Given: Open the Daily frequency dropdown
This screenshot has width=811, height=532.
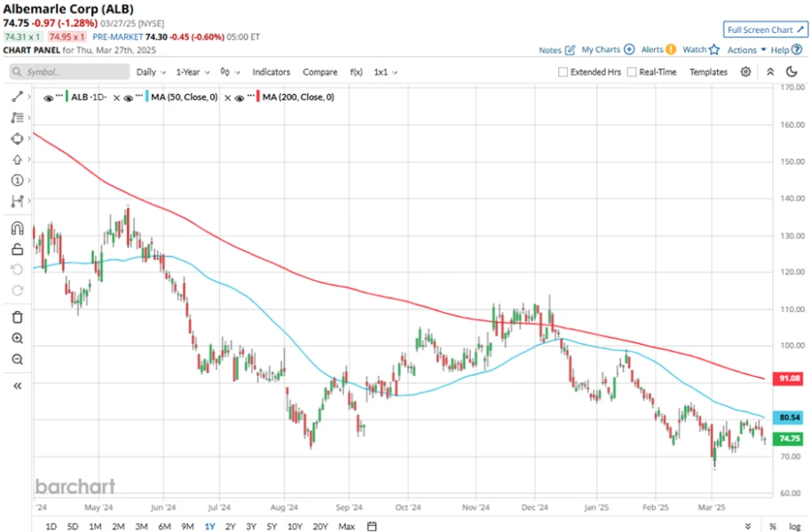Looking at the screenshot, I should click(151, 72).
